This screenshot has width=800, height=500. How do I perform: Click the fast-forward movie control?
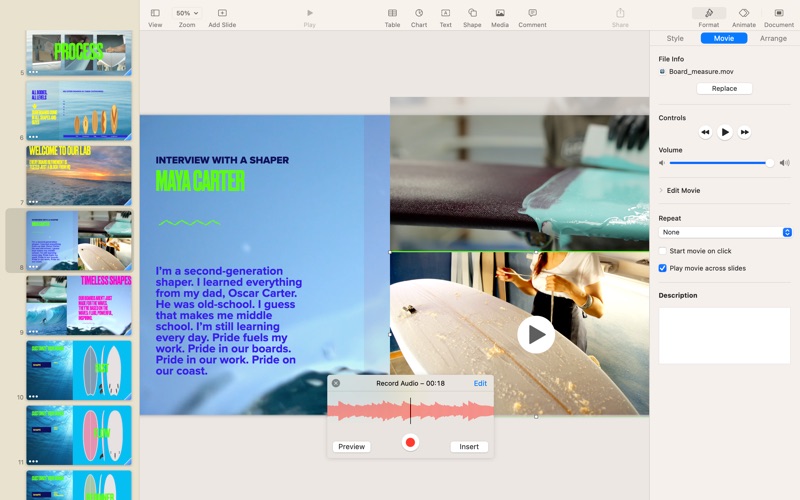pyautogui.click(x=745, y=132)
